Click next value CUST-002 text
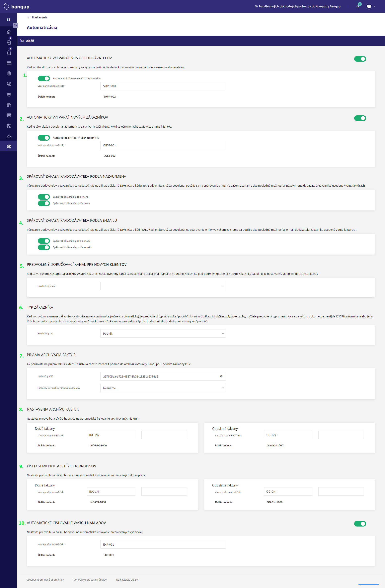The height and width of the screenshot is (588, 385). click(110, 156)
